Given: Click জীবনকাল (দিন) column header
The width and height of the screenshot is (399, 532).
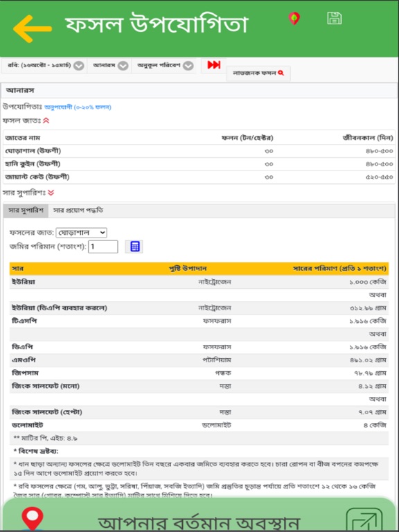Looking at the screenshot, I should 368,138.
